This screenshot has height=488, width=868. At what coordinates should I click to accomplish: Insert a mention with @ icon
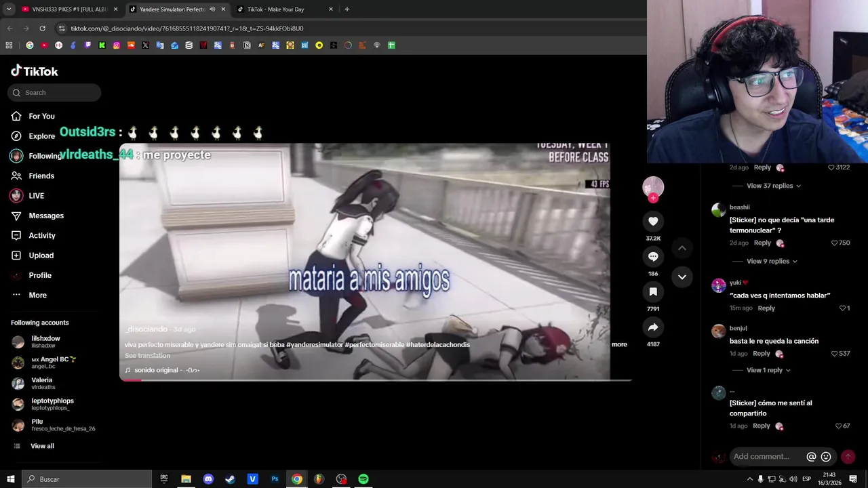(x=811, y=457)
